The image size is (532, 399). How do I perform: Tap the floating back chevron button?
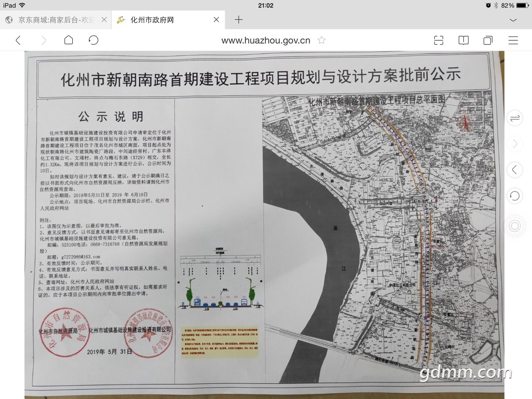pyautogui.click(x=515, y=170)
